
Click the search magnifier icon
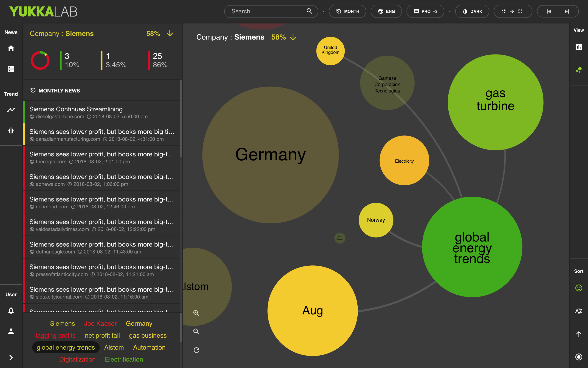[x=309, y=11]
